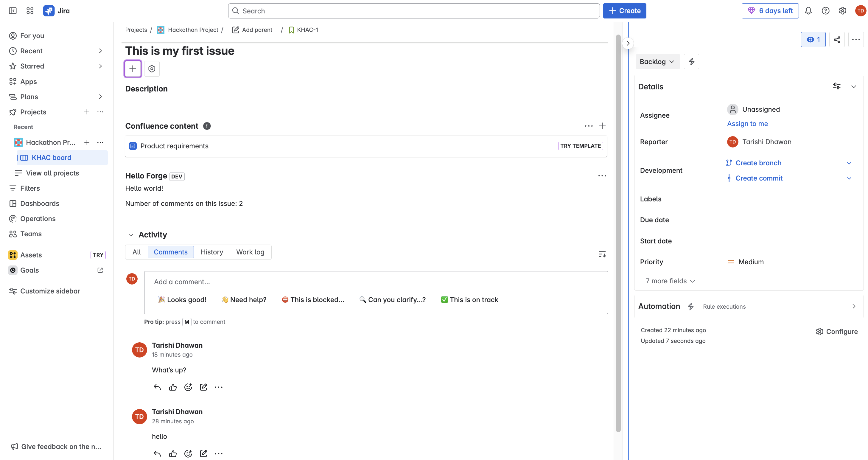Click the blue Create button
This screenshot has height=460, width=868.
[x=624, y=11]
